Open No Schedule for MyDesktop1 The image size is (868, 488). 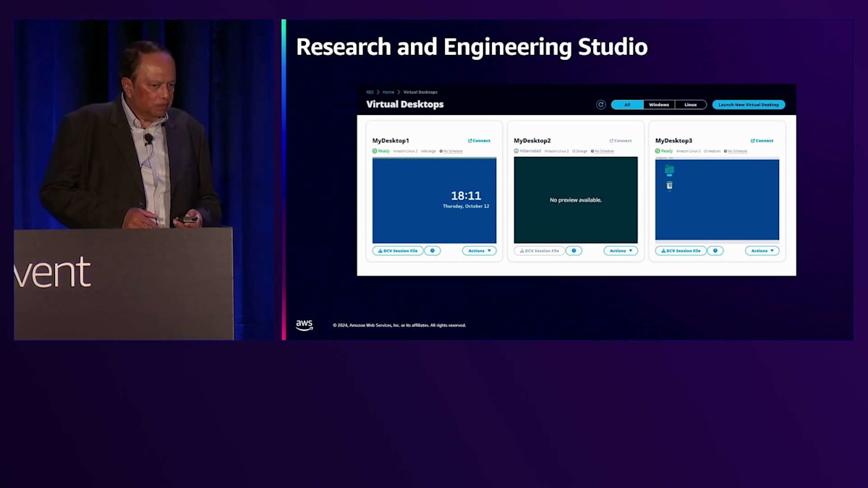(451, 151)
